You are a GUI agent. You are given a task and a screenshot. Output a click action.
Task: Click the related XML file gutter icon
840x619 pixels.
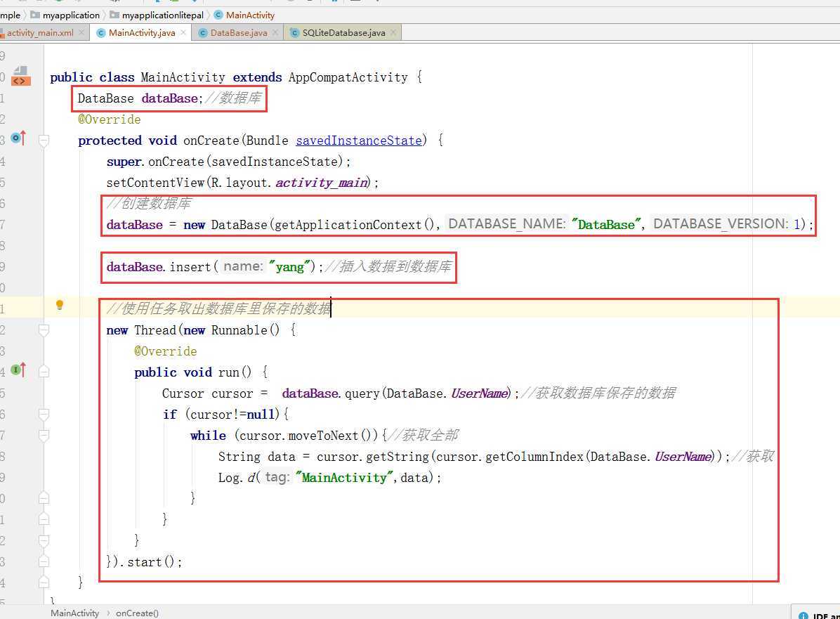pos(20,76)
